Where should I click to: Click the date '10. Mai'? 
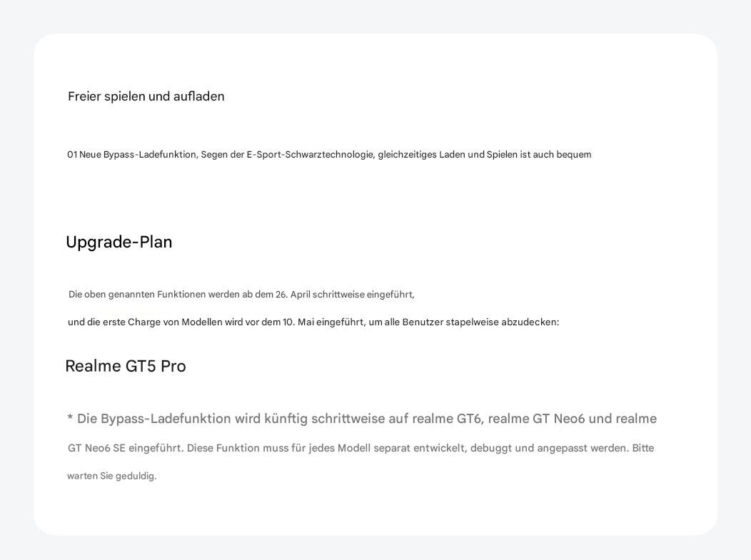click(x=298, y=322)
